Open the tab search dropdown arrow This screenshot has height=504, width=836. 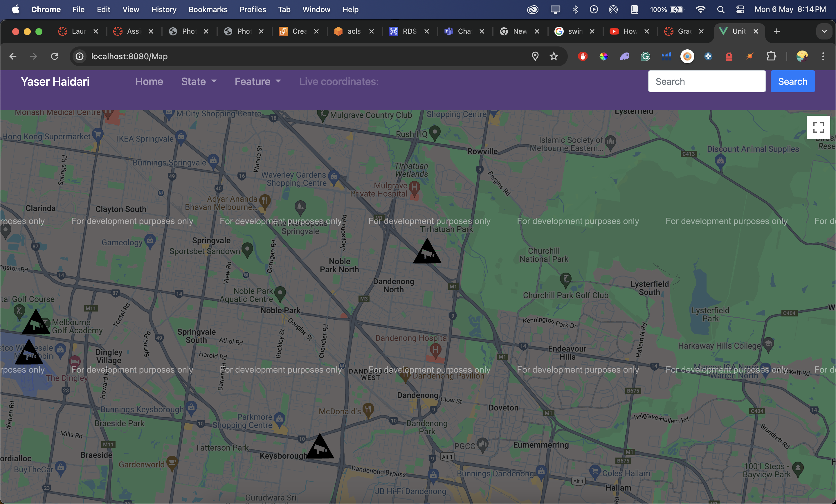coord(824,32)
